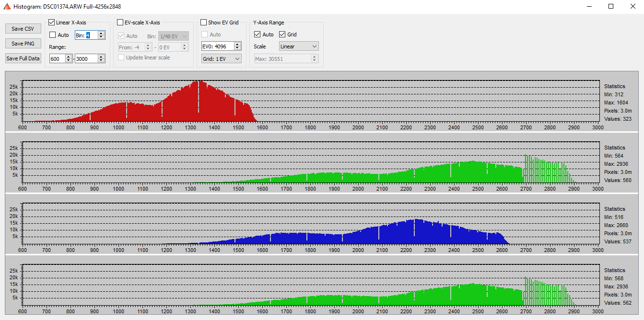Image resolution: width=644 pixels, height=320 pixels.
Task: Uncheck the Linear X-Axis checkbox
Action: click(x=52, y=23)
